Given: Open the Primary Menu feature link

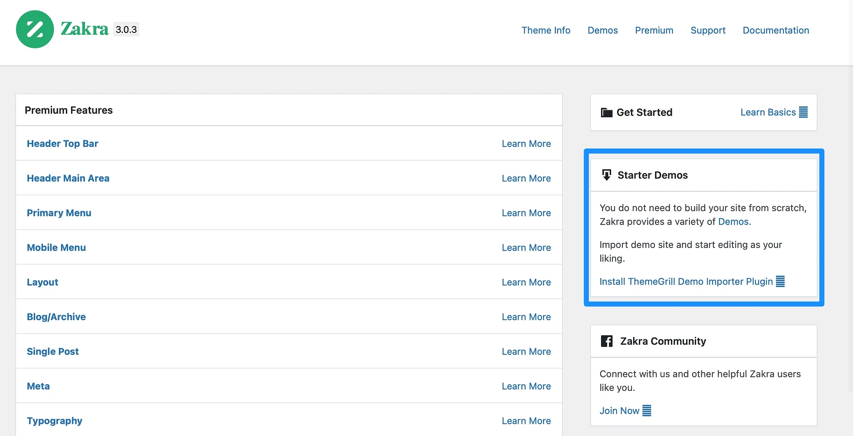Looking at the screenshot, I should pyautogui.click(x=59, y=213).
